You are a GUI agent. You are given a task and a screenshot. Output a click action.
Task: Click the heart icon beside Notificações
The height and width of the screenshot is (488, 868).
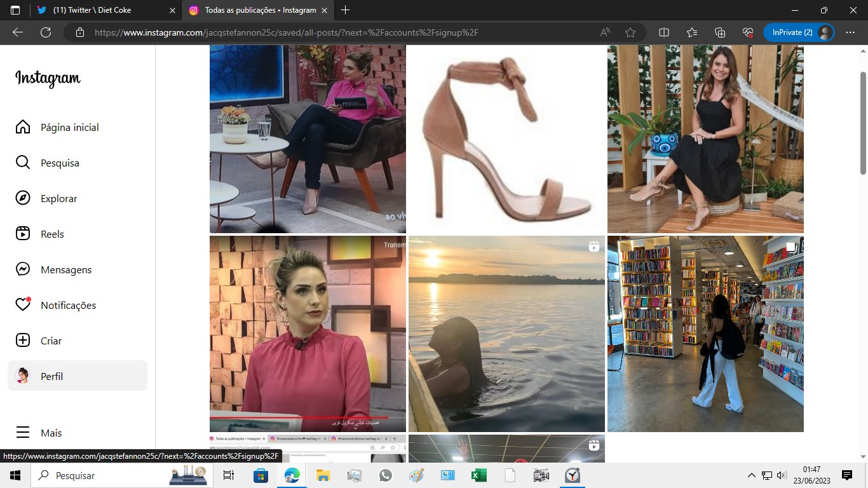(x=23, y=305)
